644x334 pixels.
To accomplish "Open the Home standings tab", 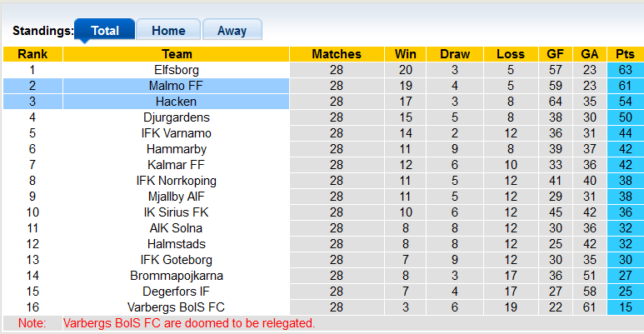I will coord(168,31).
